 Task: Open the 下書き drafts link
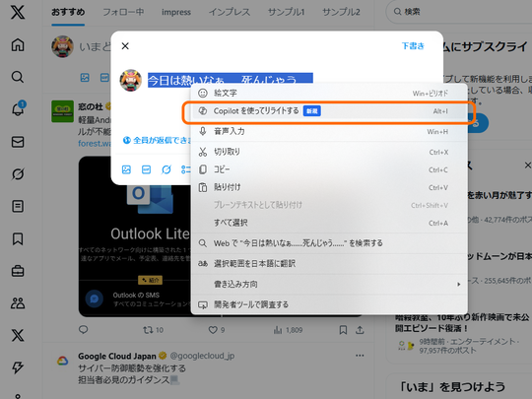click(x=413, y=45)
